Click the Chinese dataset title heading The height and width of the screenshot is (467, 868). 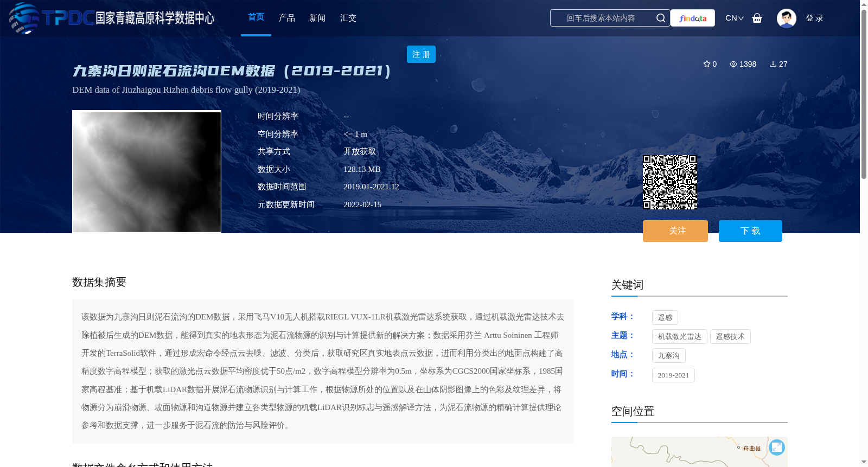click(x=232, y=71)
